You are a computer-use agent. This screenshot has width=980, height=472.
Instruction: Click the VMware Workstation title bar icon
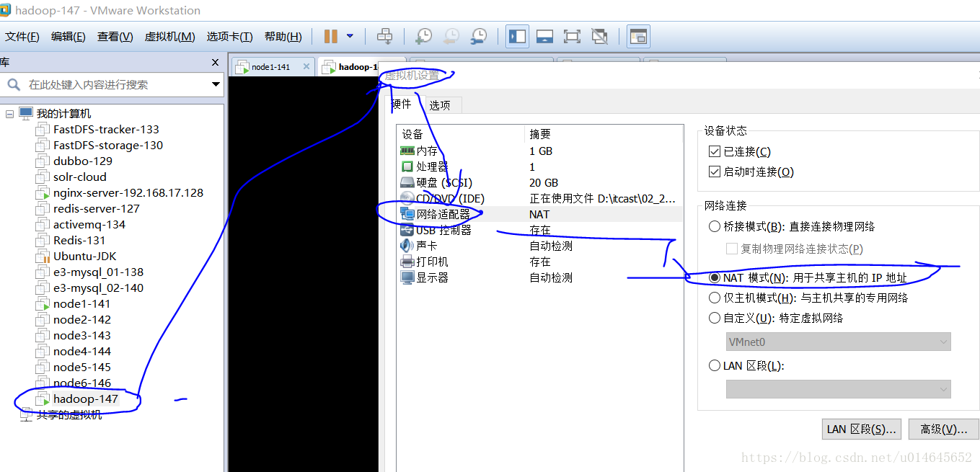(5, 10)
